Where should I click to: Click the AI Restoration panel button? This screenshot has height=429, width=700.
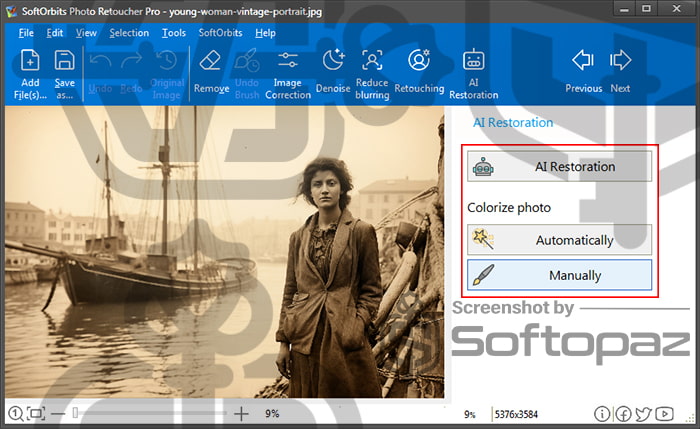tap(559, 167)
